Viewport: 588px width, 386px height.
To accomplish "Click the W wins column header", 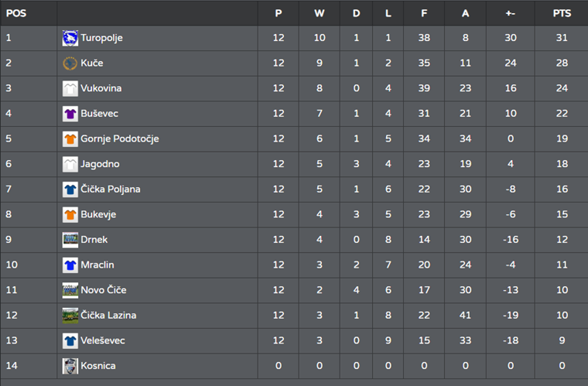I will tap(319, 13).
